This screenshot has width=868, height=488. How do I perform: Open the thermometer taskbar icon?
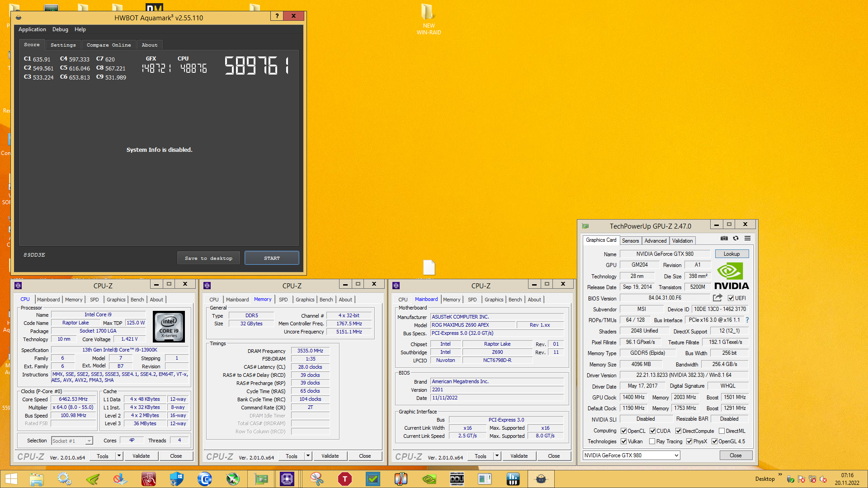(x=401, y=479)
